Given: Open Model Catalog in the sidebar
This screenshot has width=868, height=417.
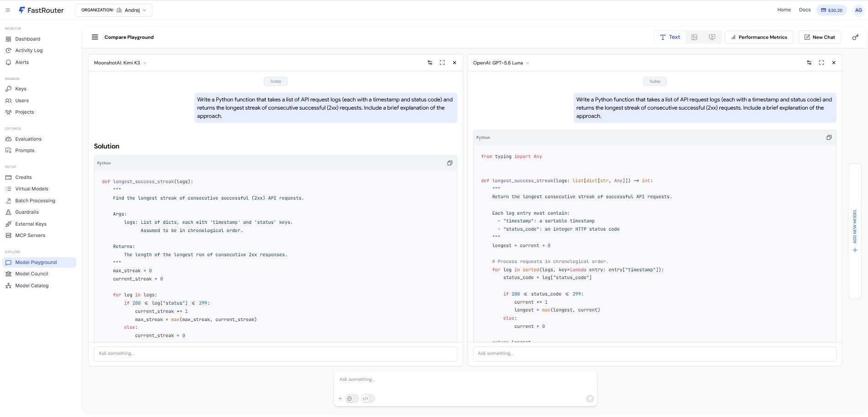Looking at the screenshot, I should click(x=39, y=285).
